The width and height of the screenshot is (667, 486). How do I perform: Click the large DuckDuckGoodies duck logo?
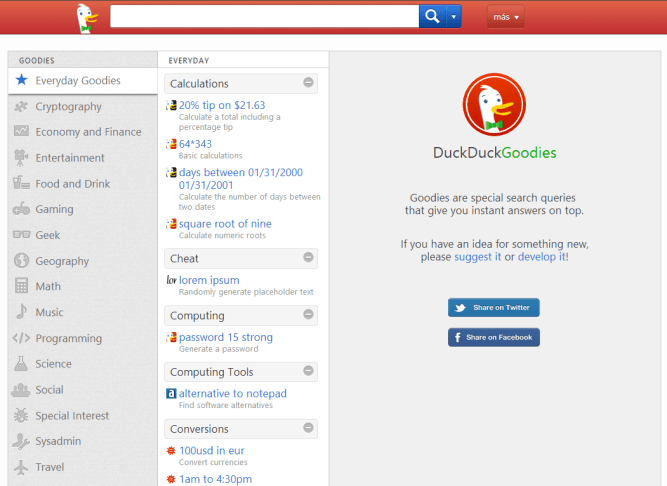coord(494,105)
